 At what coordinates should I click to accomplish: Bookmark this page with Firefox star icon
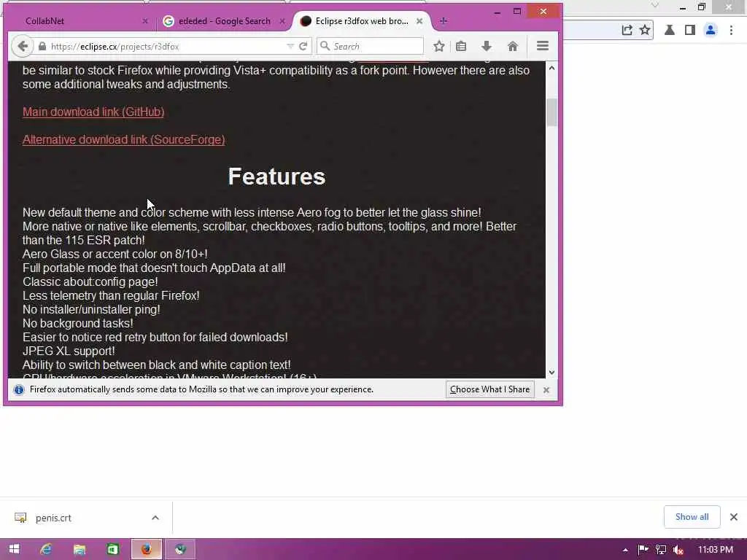tap(438, 46)
